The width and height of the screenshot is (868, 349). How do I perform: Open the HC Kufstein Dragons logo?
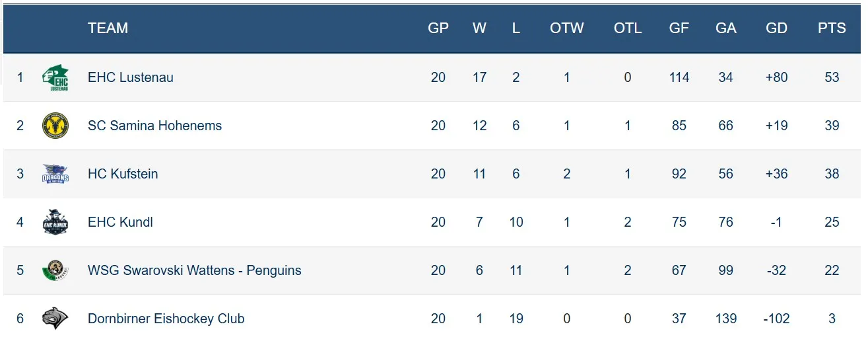(55, 174)
